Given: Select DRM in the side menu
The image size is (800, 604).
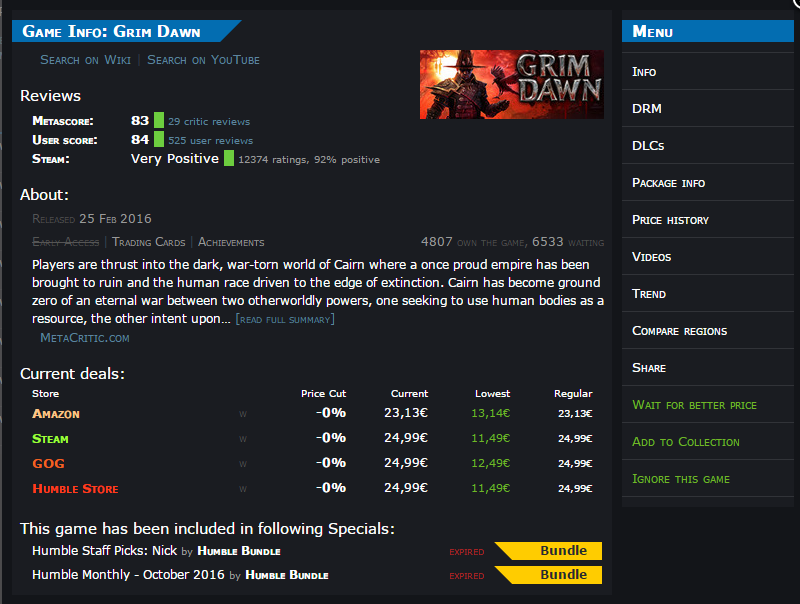Looking at the screenshot, I should pos(647,109).
